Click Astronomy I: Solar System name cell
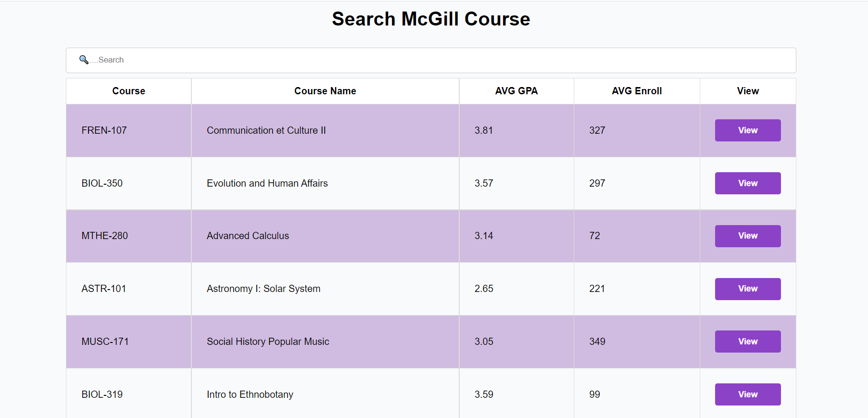Image resolution: width=868 pixels, height=418 pixels. click(x=264, y=289)
